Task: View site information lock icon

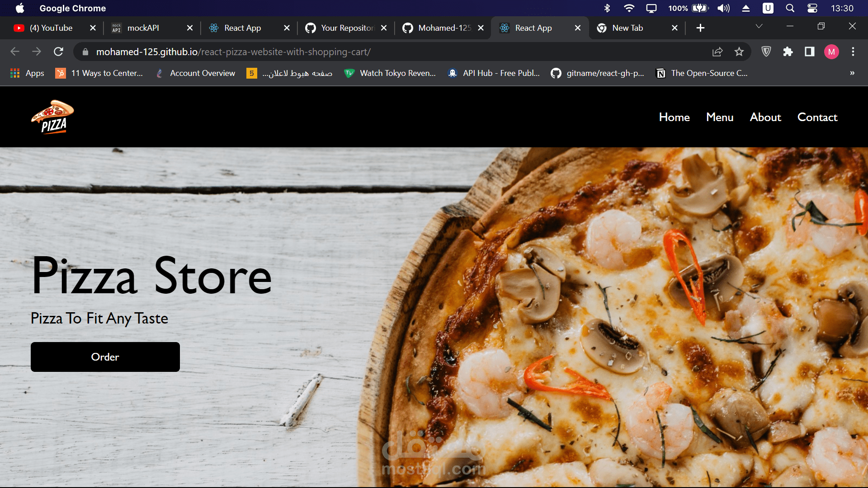Action: click(85, 52)
